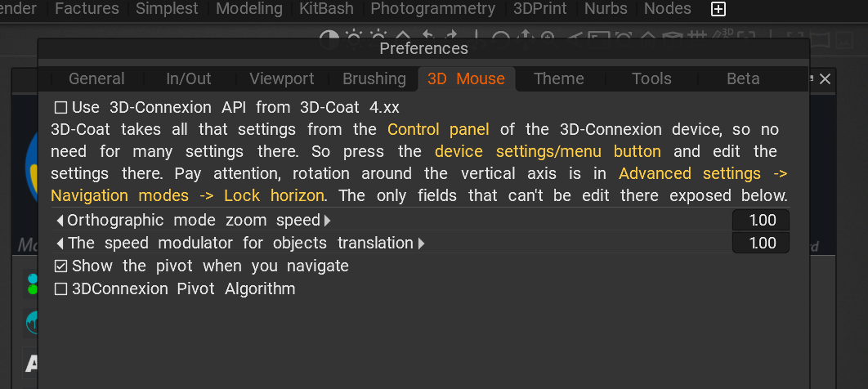
Task: Click the orthographic zoom speed value field
Action: click(761, 221)
